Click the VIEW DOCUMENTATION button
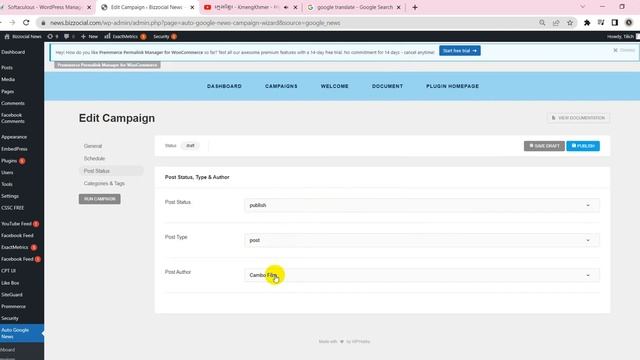 click(578, 118)
